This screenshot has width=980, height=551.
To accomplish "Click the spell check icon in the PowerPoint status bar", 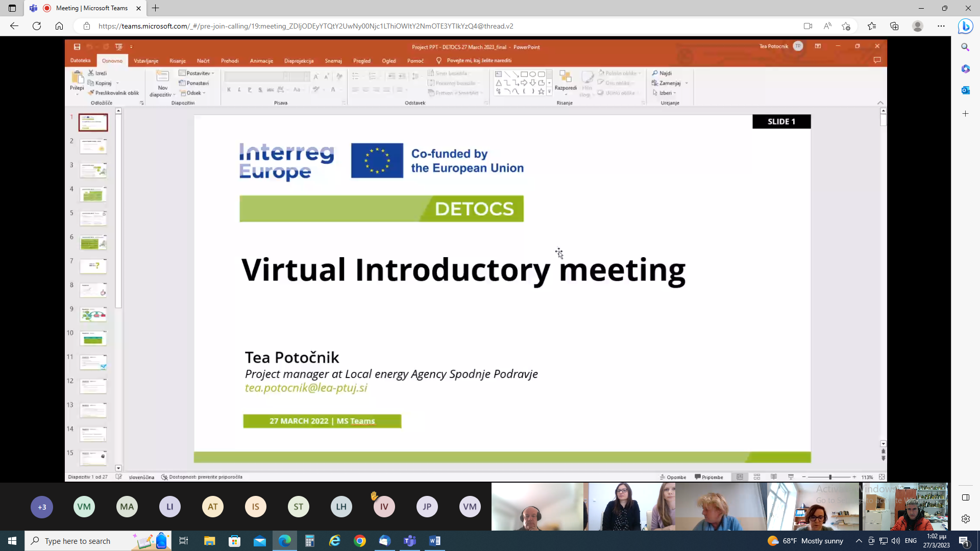I will tap(118, 477).
